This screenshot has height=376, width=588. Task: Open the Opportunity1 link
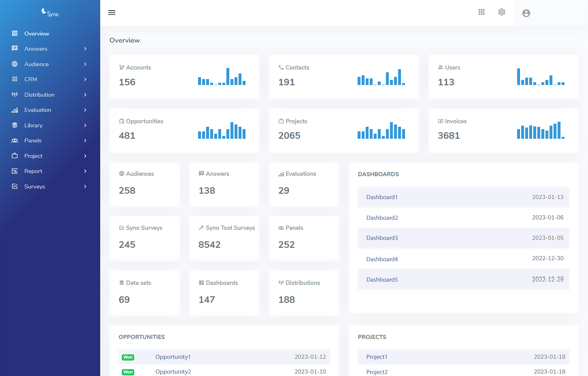pyautogui.click(x=173, y=357)
